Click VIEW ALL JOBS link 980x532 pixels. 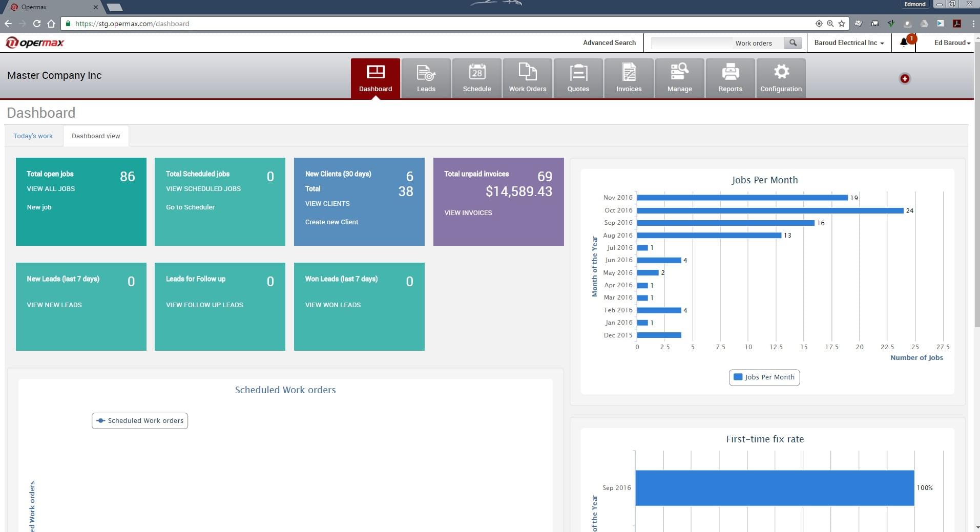click(x=51, y=189)
